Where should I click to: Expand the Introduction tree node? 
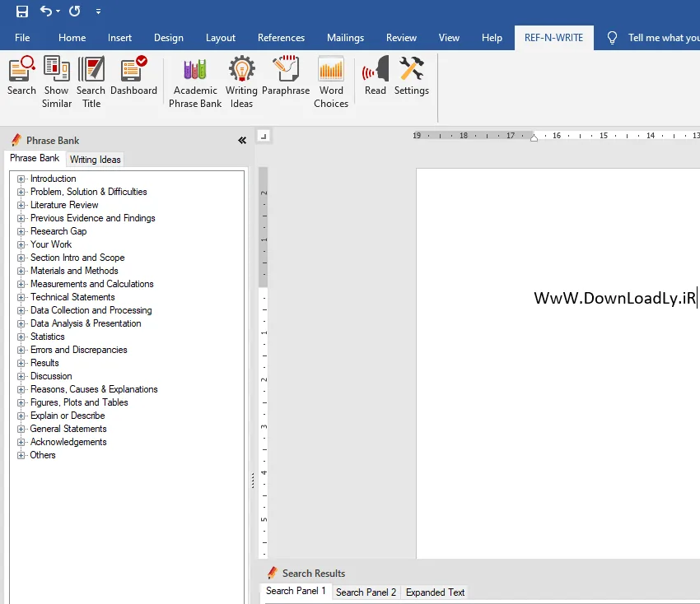coord(21,179)
